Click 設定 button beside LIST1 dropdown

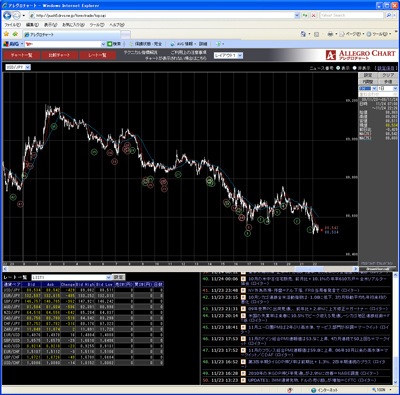point(118,277)
